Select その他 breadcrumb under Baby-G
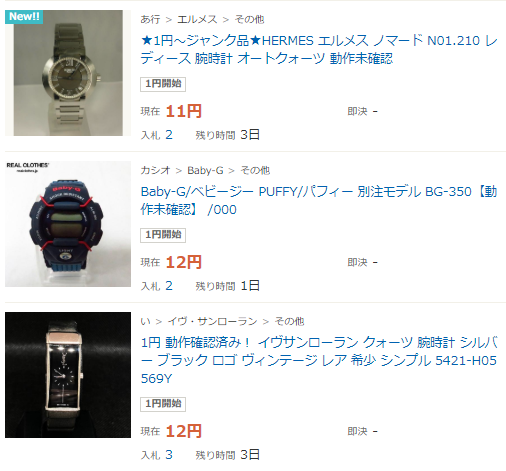 tap(255, 170)
